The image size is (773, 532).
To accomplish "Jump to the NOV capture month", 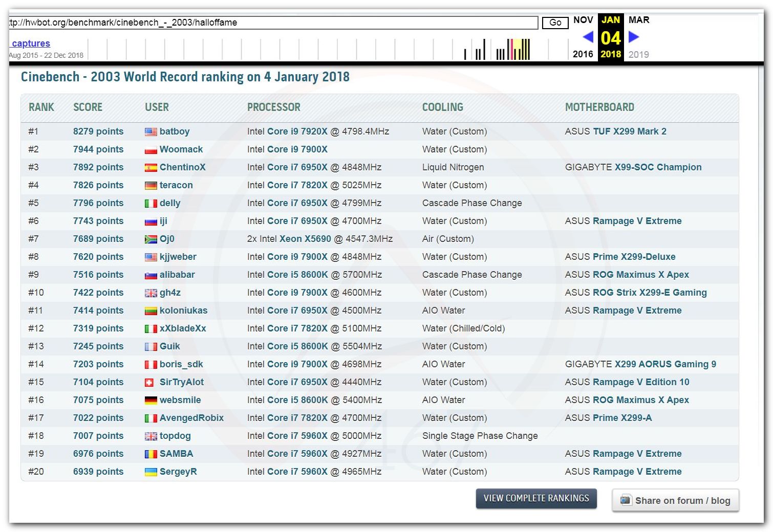I will tap(583, 20).
